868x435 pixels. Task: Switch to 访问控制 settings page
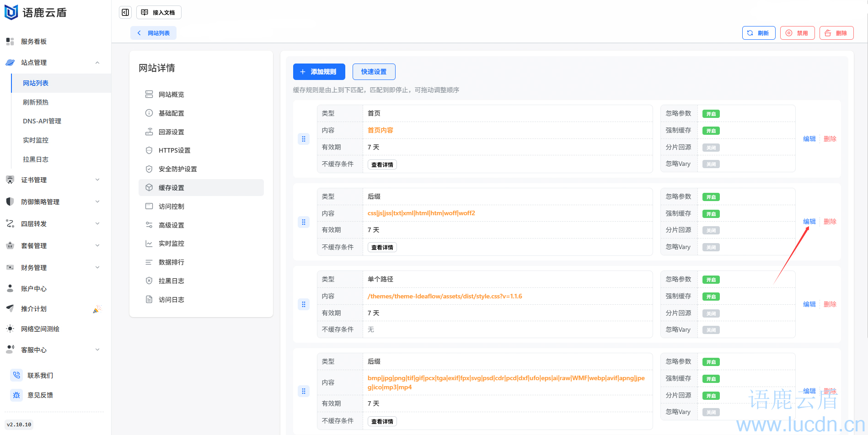point(171,207)
